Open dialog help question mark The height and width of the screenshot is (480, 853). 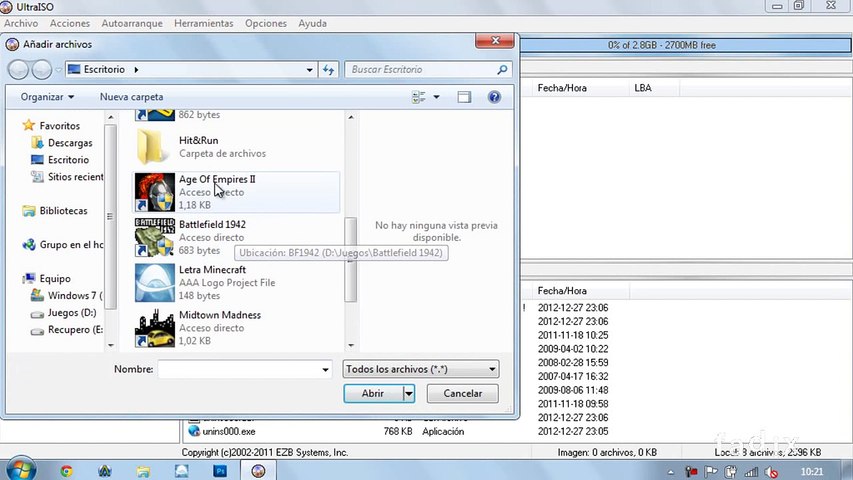click(494, 97)
